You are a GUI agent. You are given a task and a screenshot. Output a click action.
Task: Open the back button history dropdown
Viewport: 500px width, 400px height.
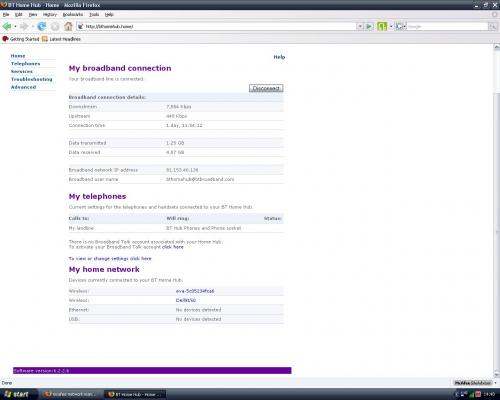point(15,26)
